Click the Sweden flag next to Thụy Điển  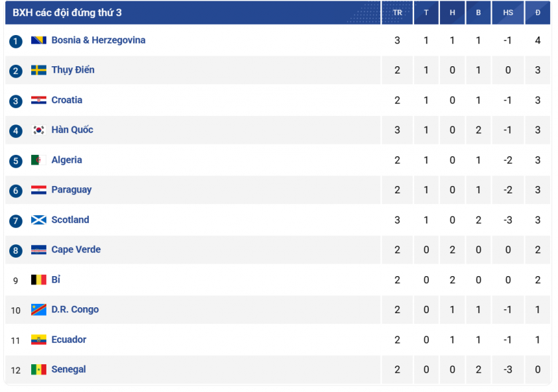(x=38, y=70)
